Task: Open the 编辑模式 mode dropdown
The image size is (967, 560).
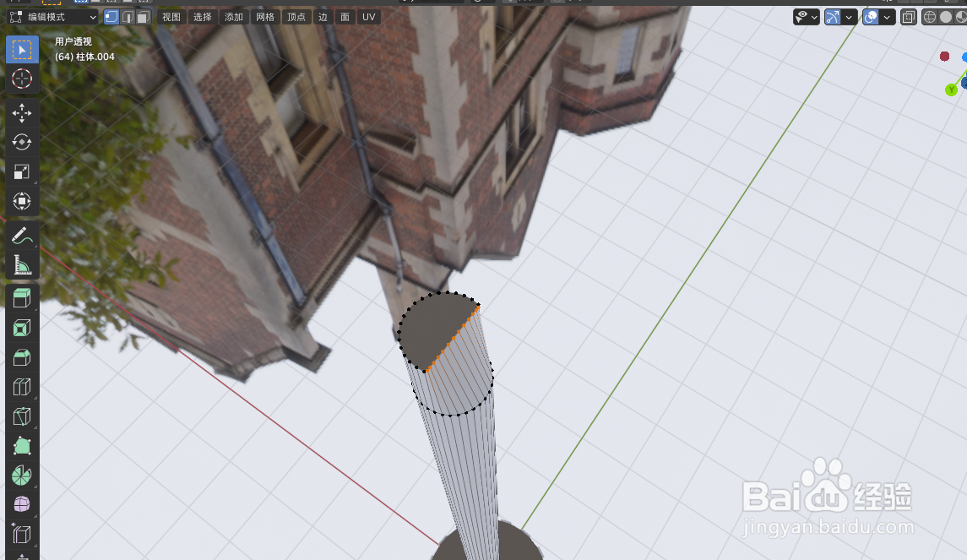Action: pyautogui.click(x=53, y=17)
